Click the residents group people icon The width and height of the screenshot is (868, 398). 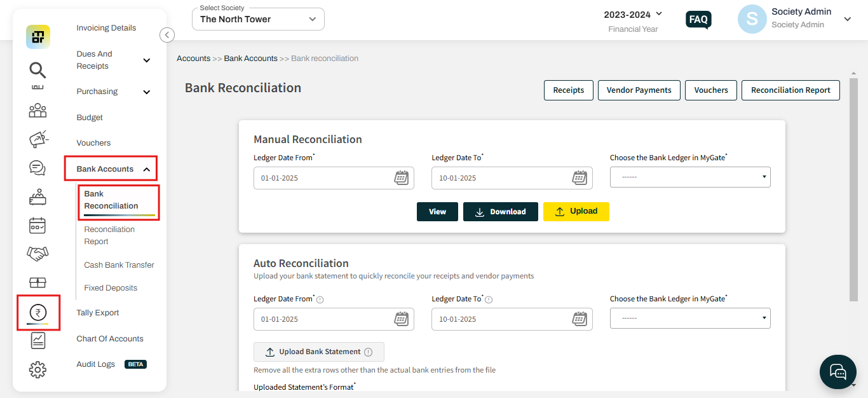[x=37, y=111]
